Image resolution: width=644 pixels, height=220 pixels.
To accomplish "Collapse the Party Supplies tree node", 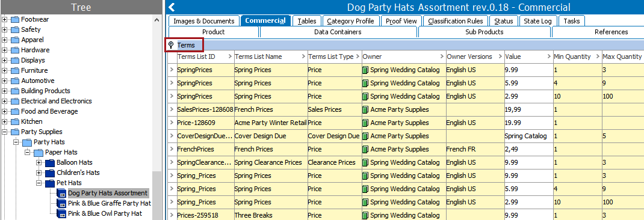I will pos(5,132).
